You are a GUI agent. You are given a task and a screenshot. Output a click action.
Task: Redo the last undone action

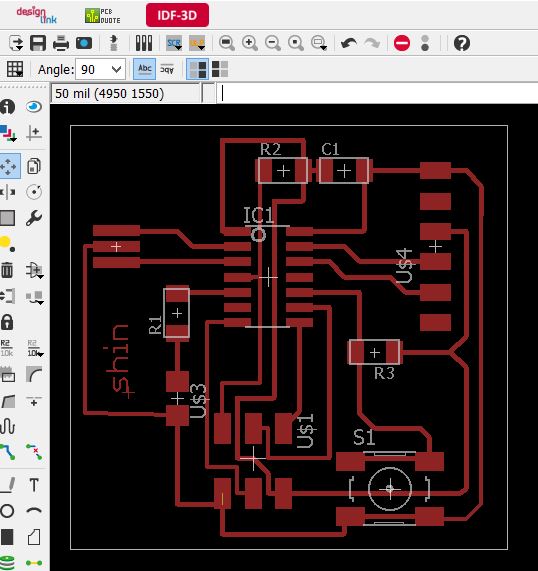click(x=372, y=43)
